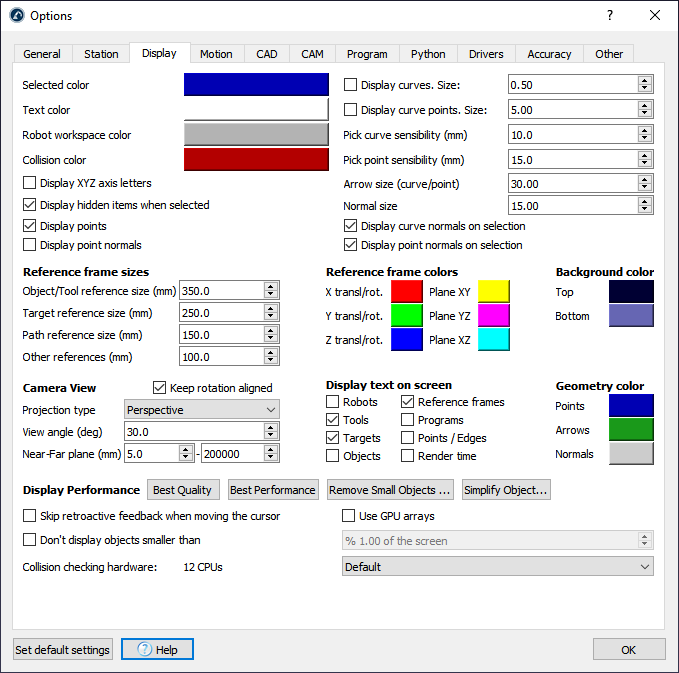Click the Best Performance button

click(x=272, y=490)
